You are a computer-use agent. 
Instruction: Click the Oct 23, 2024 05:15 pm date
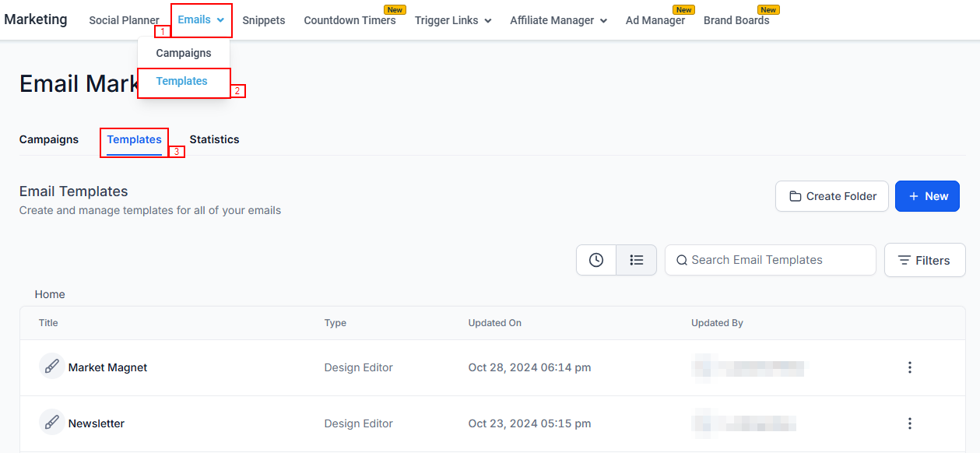coord(529,423)
